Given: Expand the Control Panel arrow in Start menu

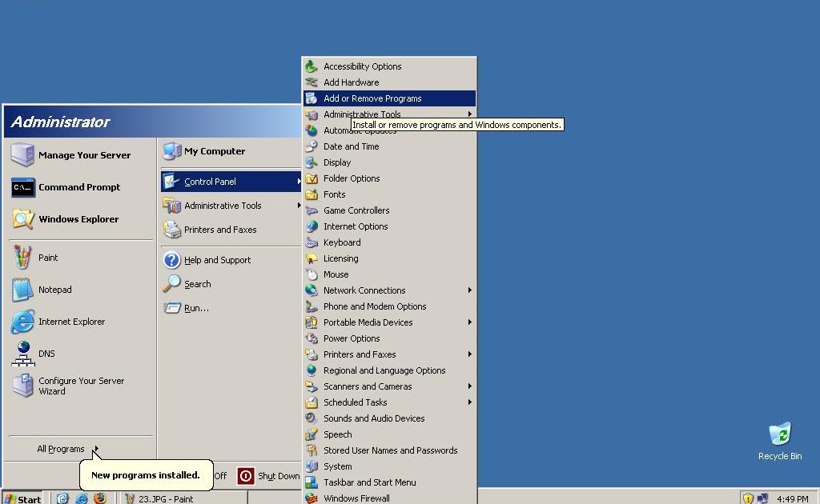Looking at the screenshot, I should point(299,182).
